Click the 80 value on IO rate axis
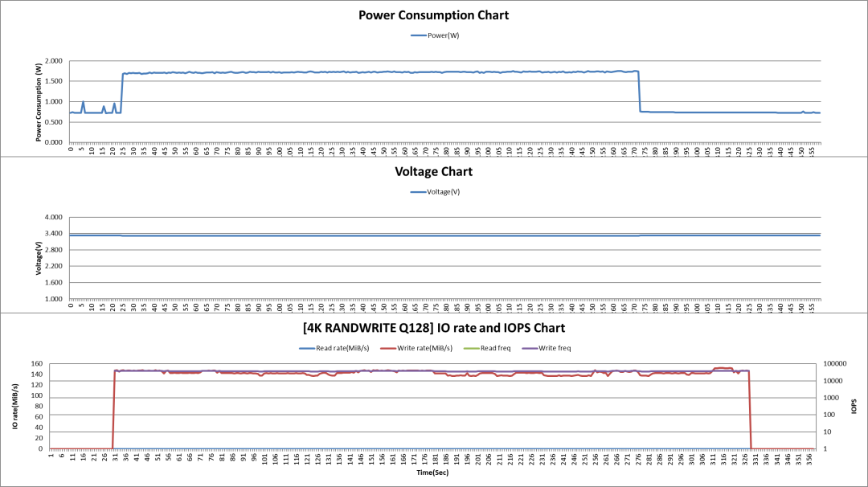 [x=39, y=406]
